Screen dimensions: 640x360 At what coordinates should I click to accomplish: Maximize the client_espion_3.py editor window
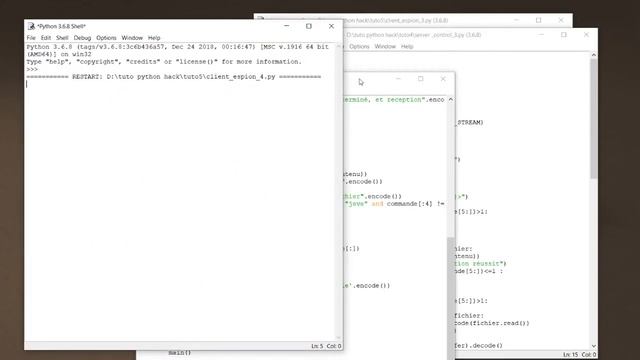tap(538, 20)
